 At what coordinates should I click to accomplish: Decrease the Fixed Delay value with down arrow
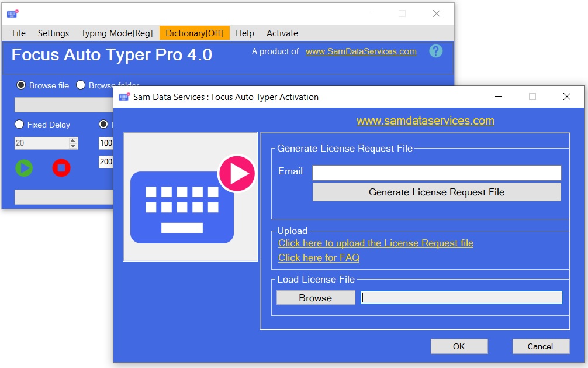pos(73,146)
